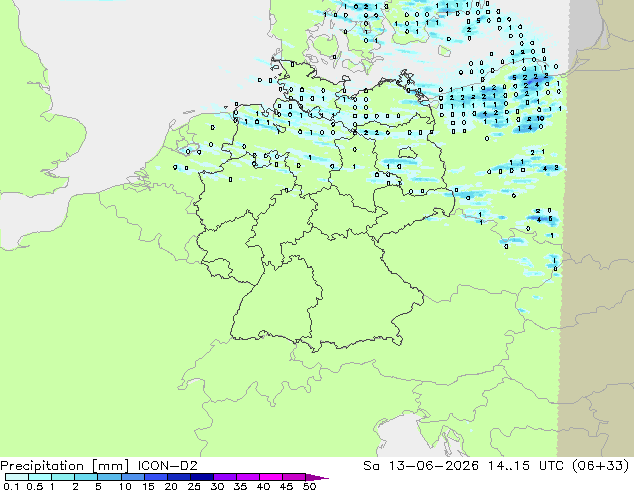Screen dimensions: 634x490
Task: Click the 45–50 mm legend swatch
Action: 294,477
